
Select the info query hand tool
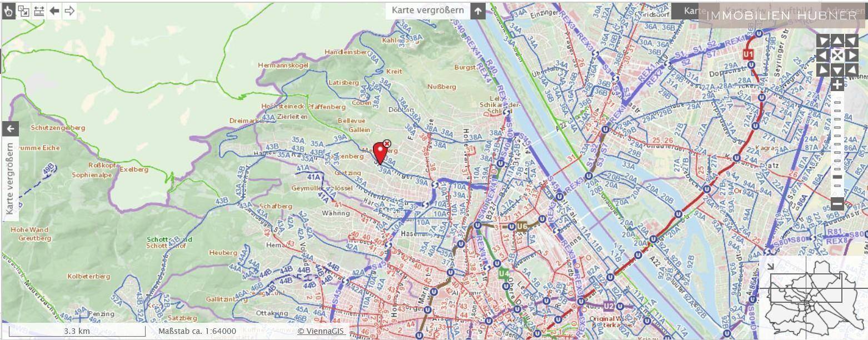coord(8,11)
